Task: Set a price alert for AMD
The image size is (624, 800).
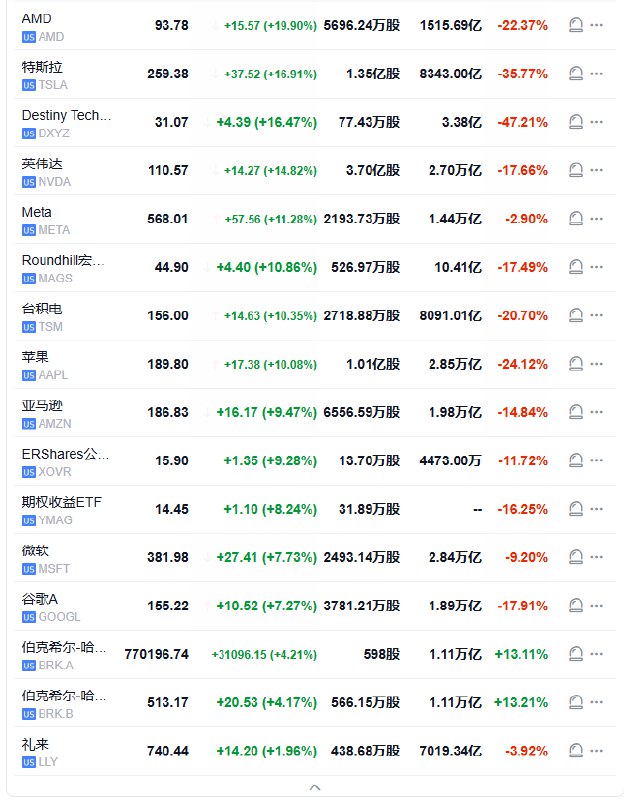Action: tap(576, 25)
